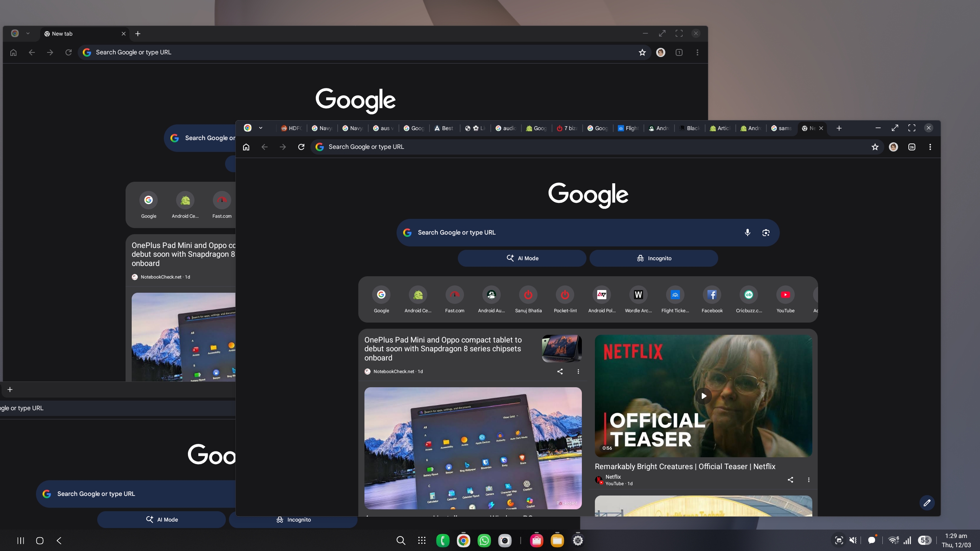Toggle mute in the system tray
Viewport: 980px width, 551px height.
click(x=853, y=540)
